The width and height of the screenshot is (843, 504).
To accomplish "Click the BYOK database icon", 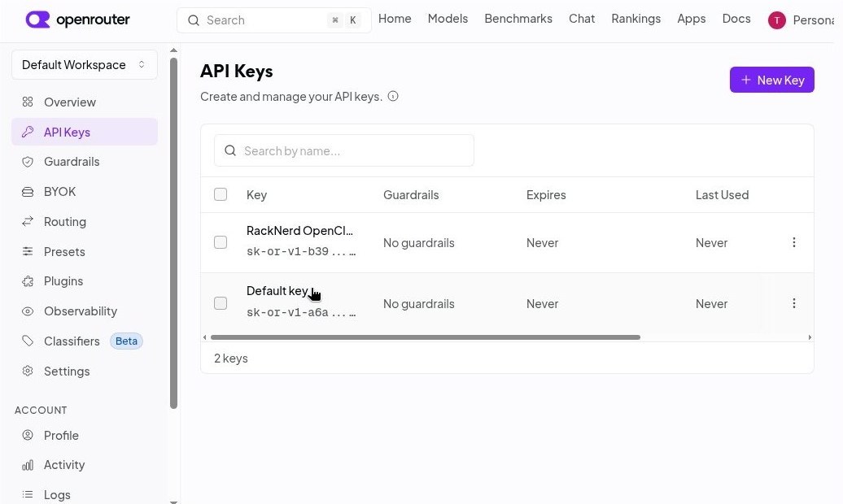I will point(28,192).
